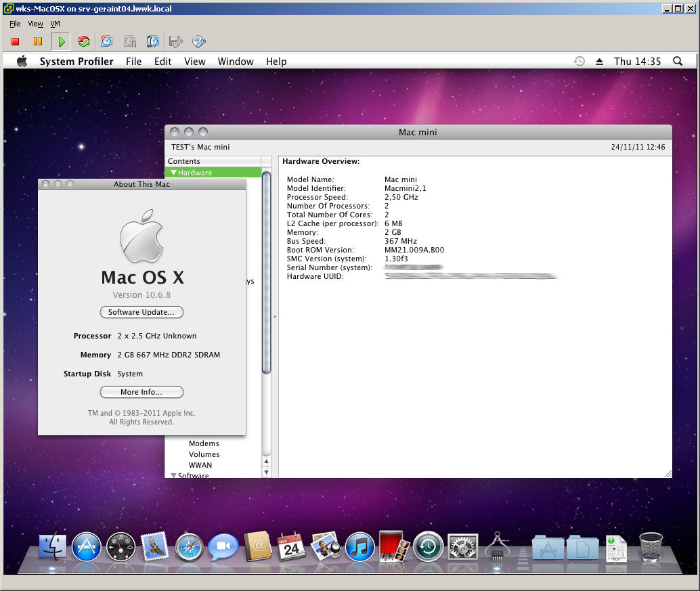Click the Time Machine menu bar icon
This screenshot has height=591, width=700.
pos(579,61)
